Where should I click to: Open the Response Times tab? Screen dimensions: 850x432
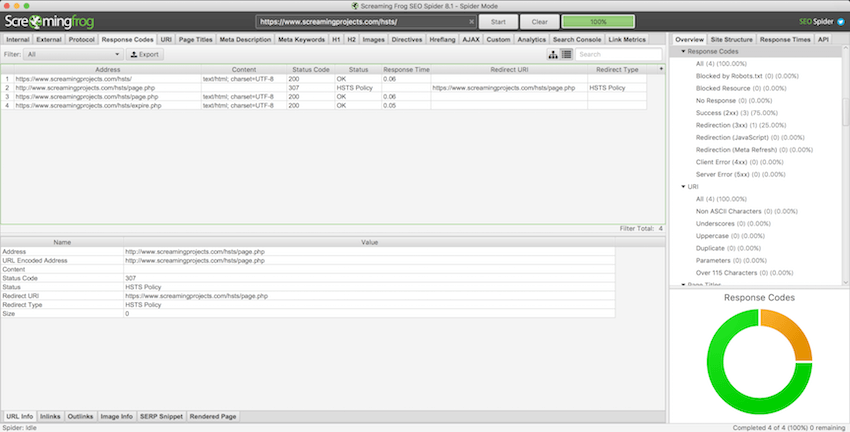coord(785,40)
